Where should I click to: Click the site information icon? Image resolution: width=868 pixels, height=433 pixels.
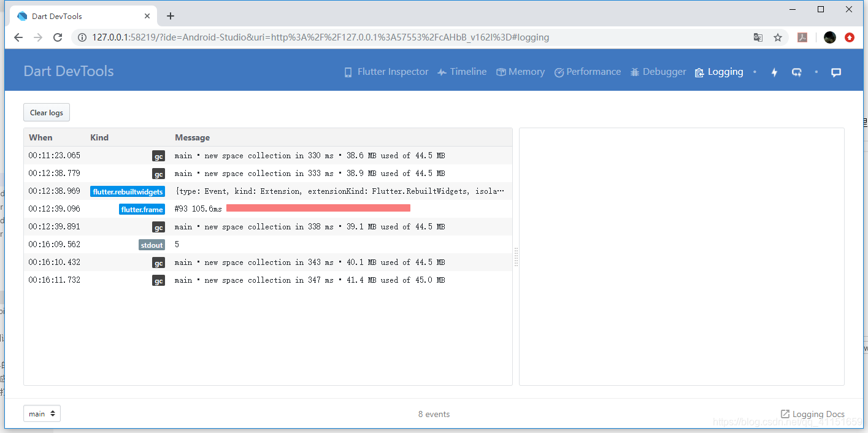pyautogui.click(x=82, y=37)
